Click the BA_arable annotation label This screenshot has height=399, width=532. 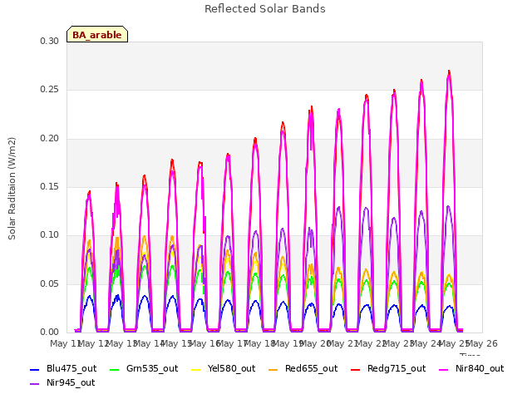click(x=97, y=34)
